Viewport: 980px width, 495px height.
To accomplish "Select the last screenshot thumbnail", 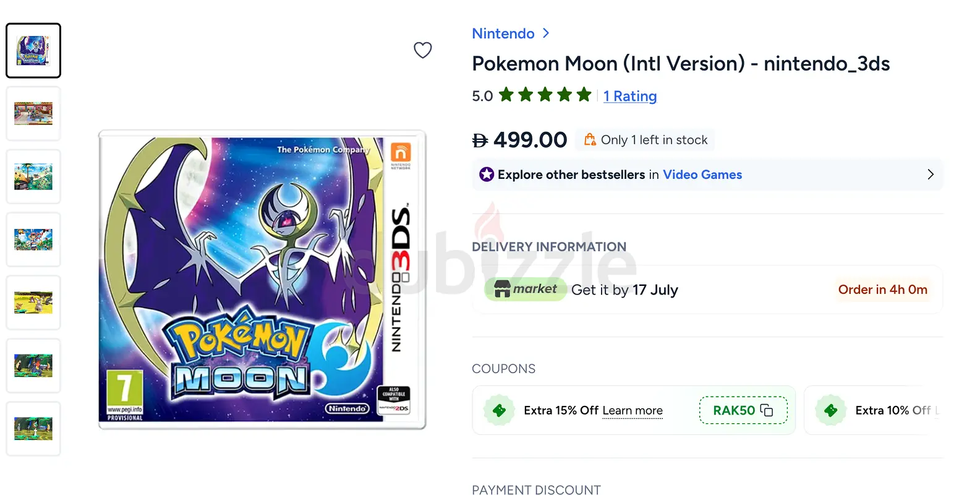I will [x=33, y=429].
